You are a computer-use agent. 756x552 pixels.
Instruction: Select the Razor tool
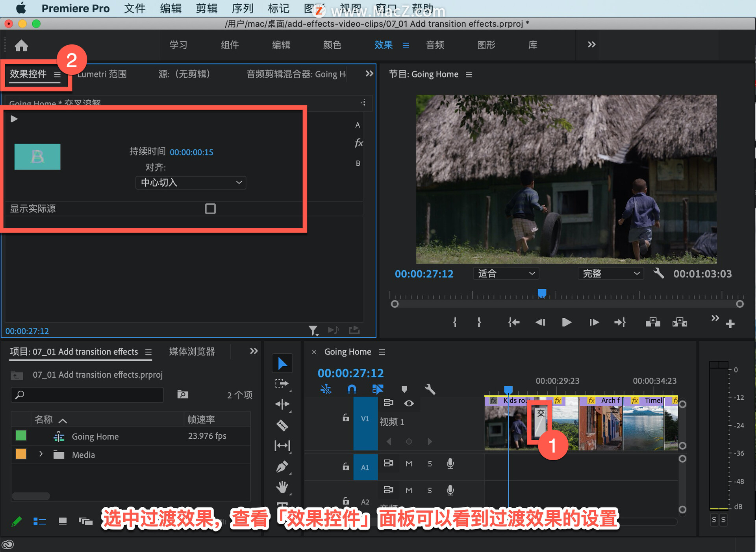[282, 425]
